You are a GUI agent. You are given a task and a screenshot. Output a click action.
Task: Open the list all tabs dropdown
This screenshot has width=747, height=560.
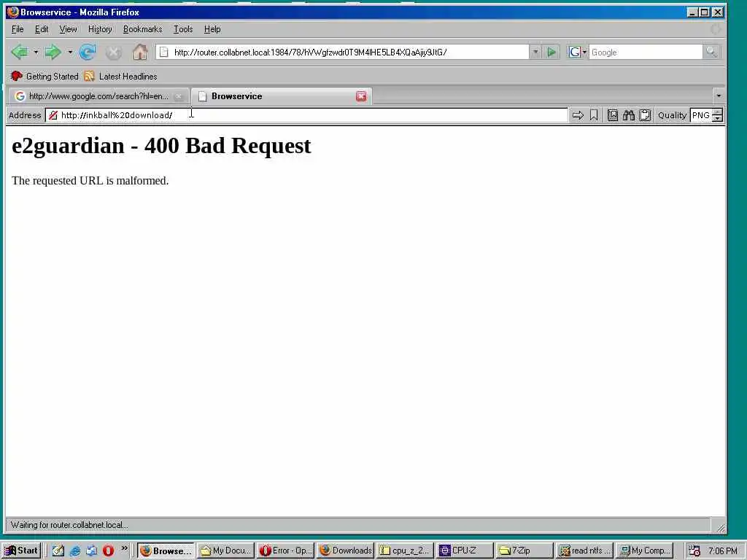(719, 96)
